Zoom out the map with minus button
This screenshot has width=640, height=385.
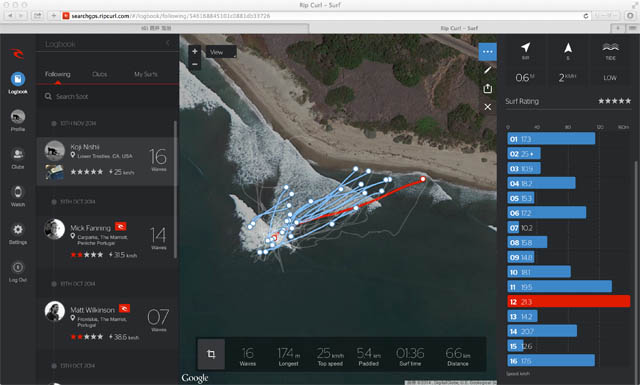[195, 64]
